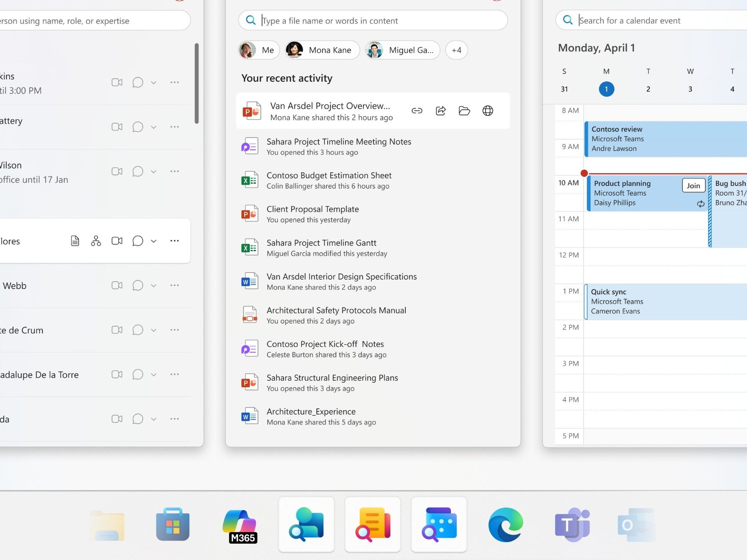Viewport: 747px width, 560px height.
Task: Open the File search app in taskbar
Action: pos(373,524)
